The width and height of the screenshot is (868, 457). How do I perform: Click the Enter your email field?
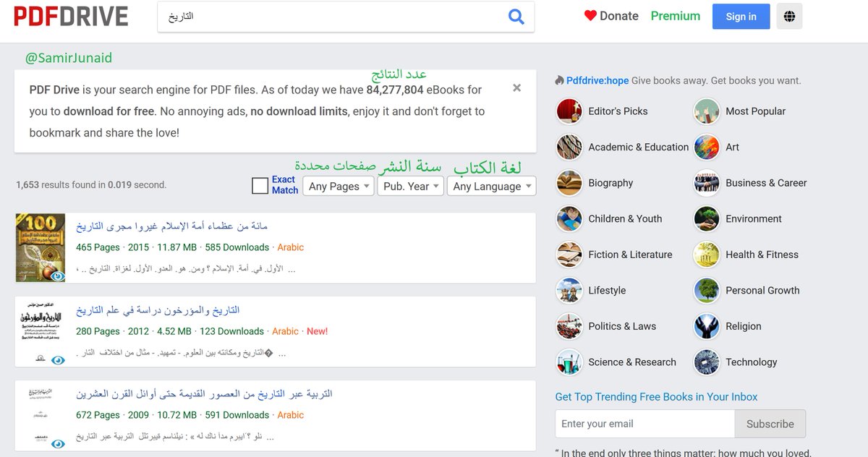point(644,424)
